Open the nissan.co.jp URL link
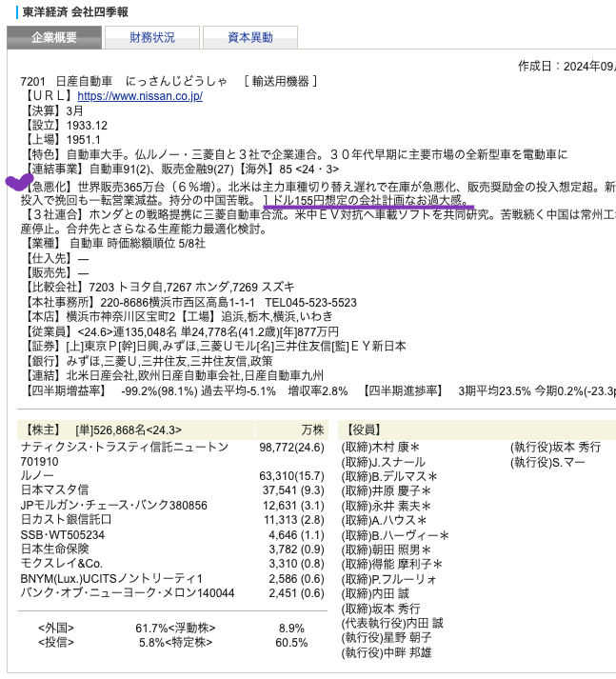616x679 pixels. pos(140,95)
